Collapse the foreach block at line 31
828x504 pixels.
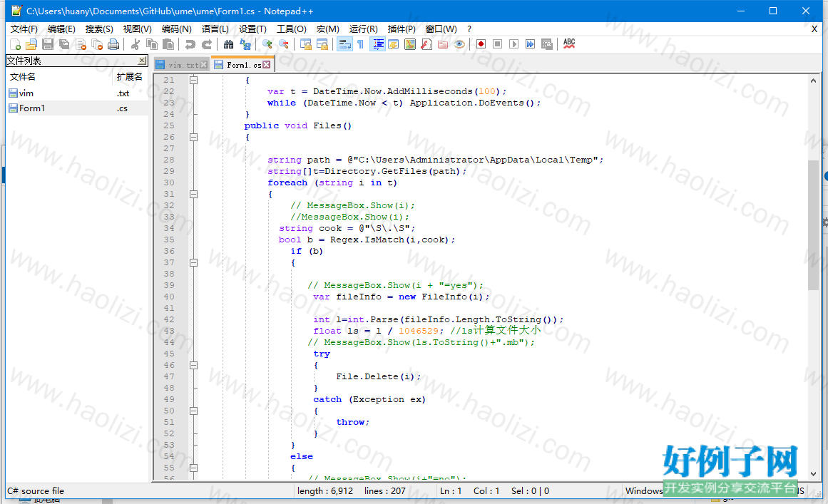[194, 194]
